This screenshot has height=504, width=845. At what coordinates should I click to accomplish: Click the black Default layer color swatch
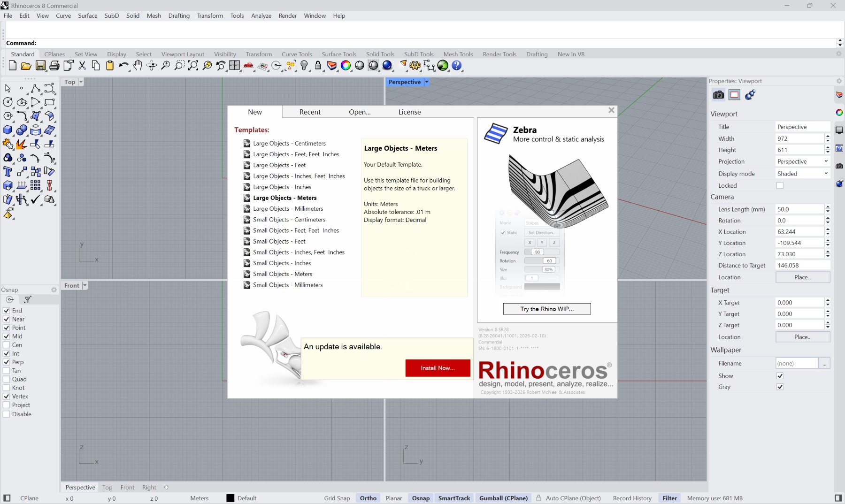230,498
